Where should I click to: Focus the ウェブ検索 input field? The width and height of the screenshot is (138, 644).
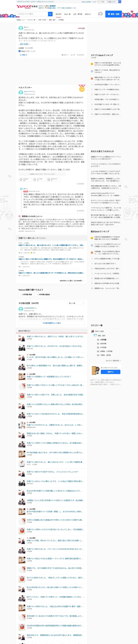(102, 2)
